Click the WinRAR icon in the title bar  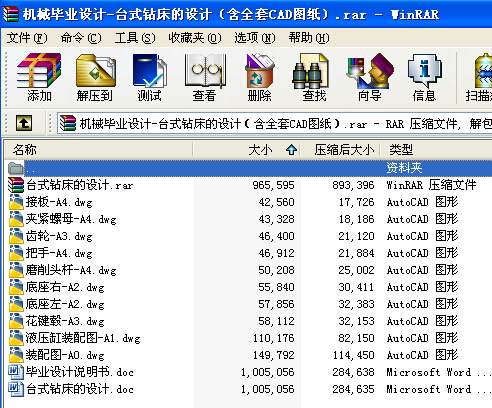[x=11, y=14]
